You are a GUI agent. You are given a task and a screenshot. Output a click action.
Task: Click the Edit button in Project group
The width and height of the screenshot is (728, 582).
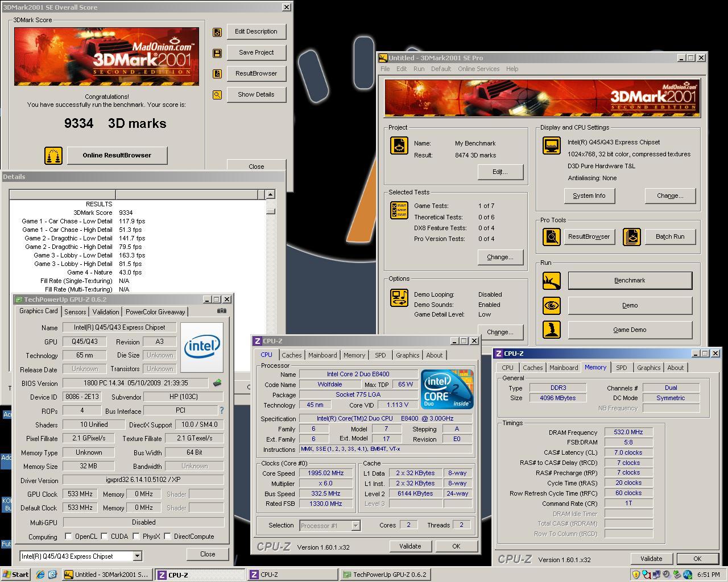point(500,172)
